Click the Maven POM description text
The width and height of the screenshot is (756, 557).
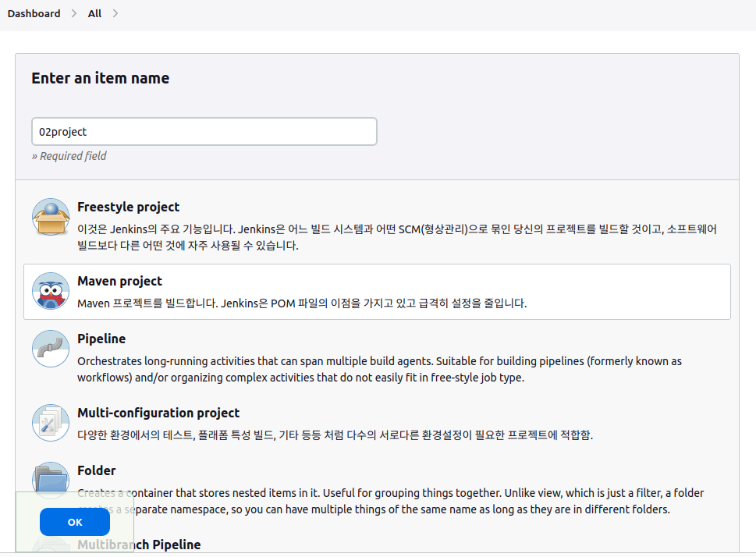pos(302,303)
